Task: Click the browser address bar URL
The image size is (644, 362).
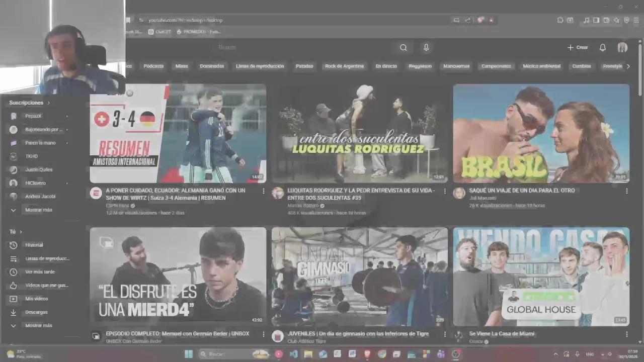Action: pyautogui.click(x=186, y=20)
